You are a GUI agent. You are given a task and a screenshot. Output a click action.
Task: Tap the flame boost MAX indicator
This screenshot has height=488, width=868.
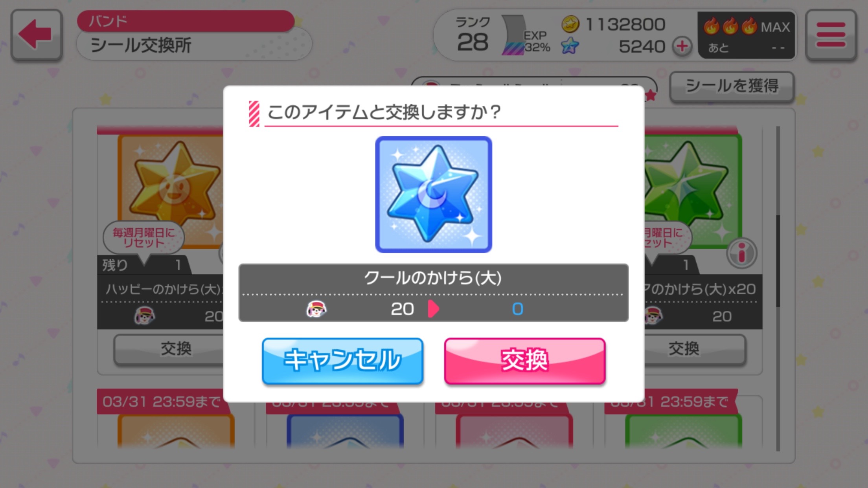(x=746, y=35)
